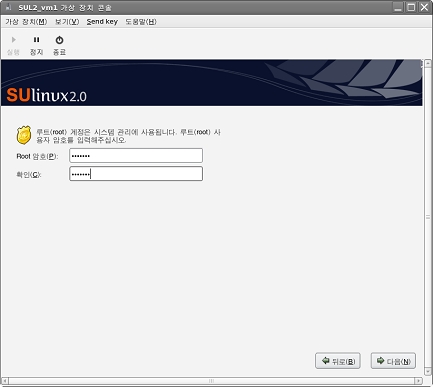Screen dimensions: 433x387
Task: Click the shutdown (종료) power icon
Action: (x=59, y=40)
